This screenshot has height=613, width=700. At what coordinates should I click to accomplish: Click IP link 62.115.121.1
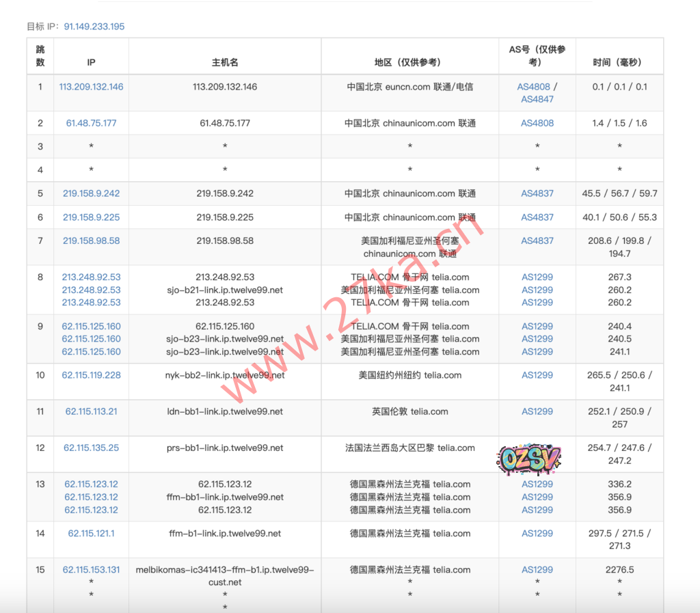[x=91, y=533]
